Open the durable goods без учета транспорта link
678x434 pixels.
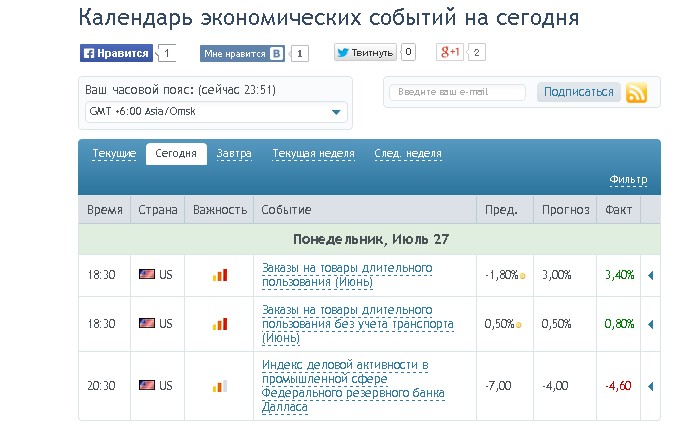[358, 324]
